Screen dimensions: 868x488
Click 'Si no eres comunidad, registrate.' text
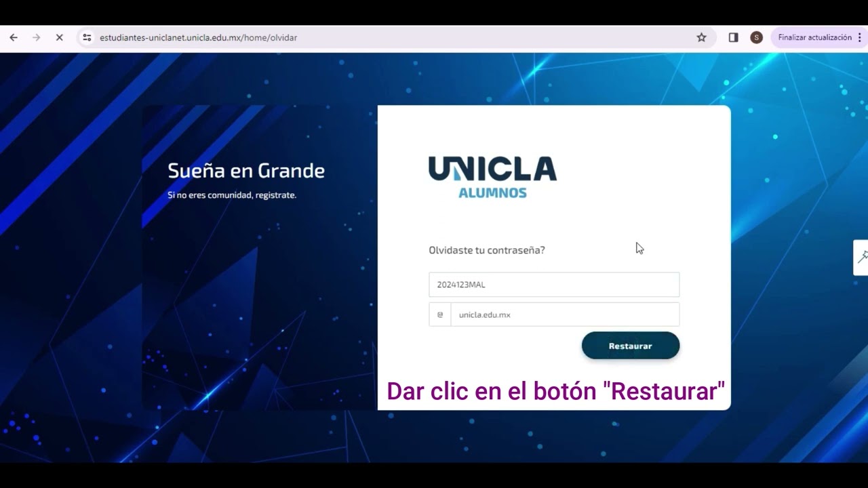click(x=232, y=195)
